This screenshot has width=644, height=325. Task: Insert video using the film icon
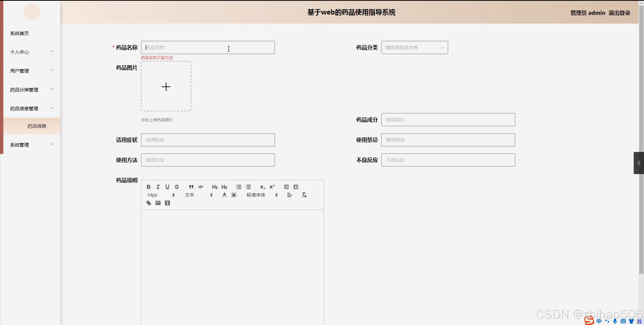coord(167,203)
